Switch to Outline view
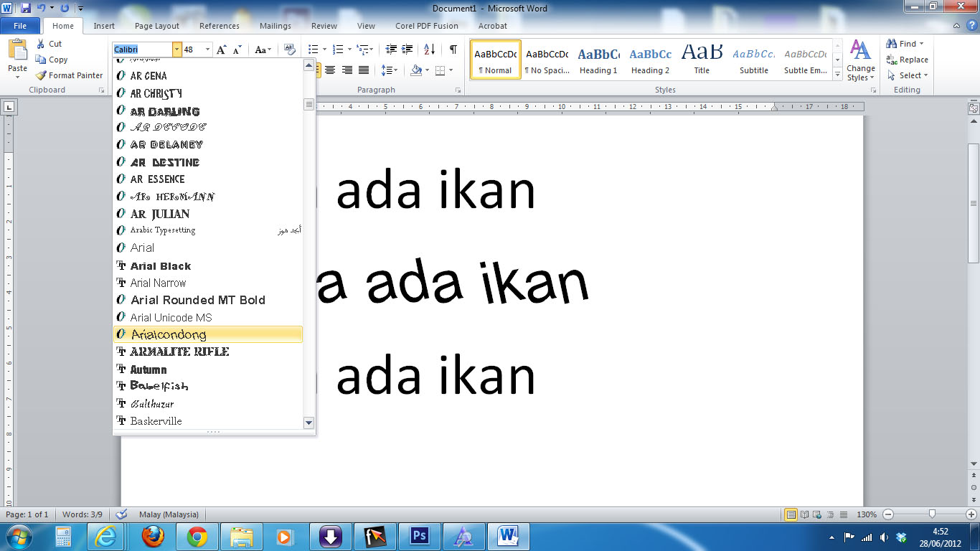This screenshot has width=980, height=551. click(831, 514)
